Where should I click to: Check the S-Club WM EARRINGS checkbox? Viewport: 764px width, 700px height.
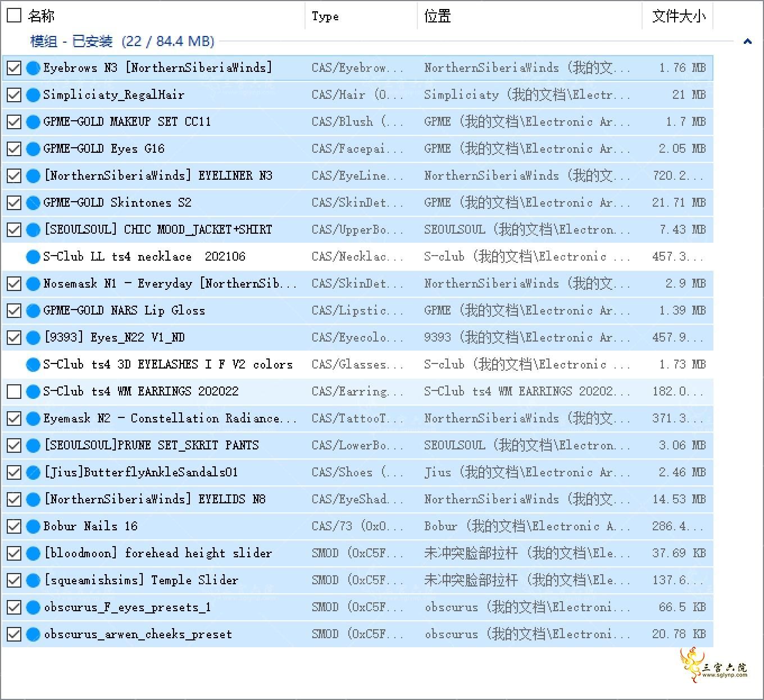tap(13, 392)
